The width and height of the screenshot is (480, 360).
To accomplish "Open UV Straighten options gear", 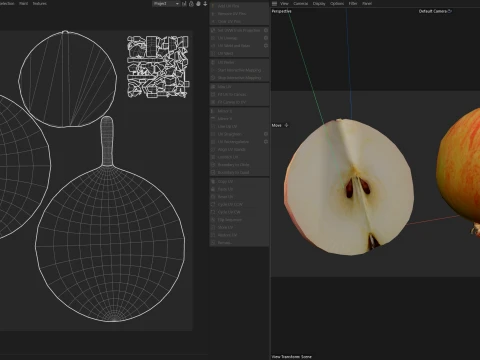I will pos(266,134).
